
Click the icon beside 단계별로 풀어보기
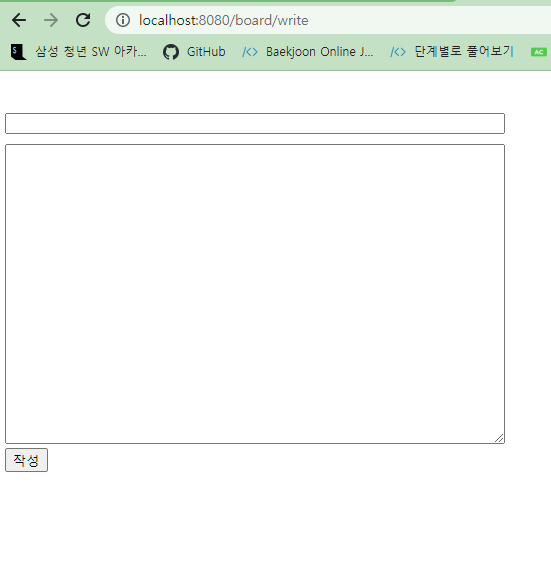pyautogui.click(x=398, y=52)
